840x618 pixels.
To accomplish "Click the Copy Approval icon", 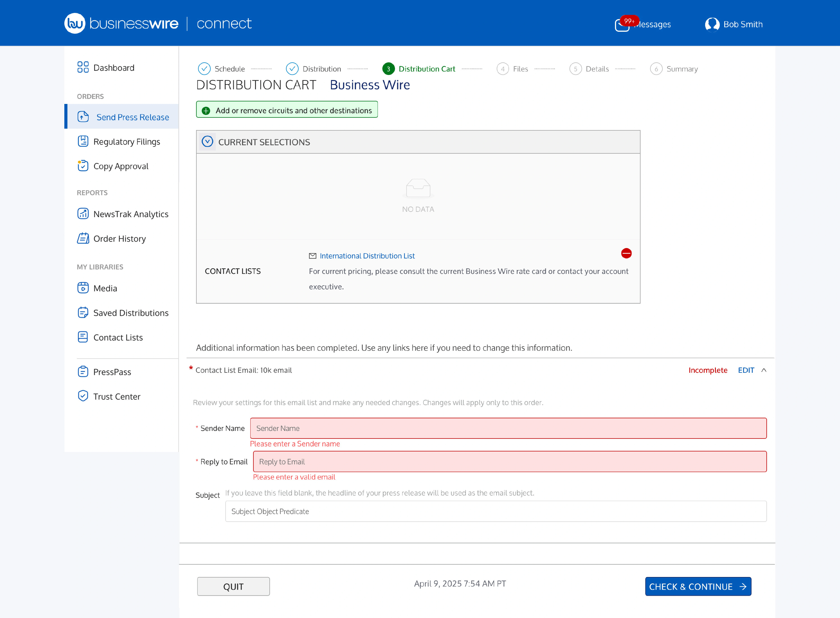I will pyautogui.click(x=83, y=166).
